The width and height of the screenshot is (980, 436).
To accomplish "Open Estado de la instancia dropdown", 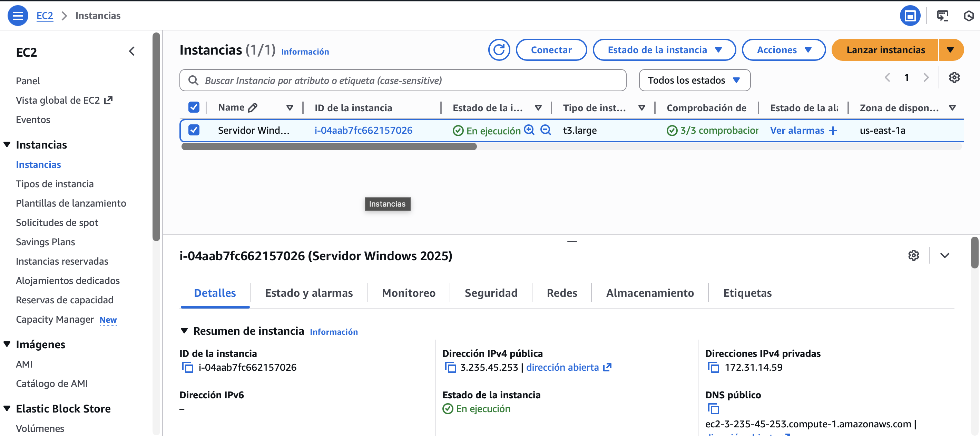I will pyautogui.click(x=664, y=50).
